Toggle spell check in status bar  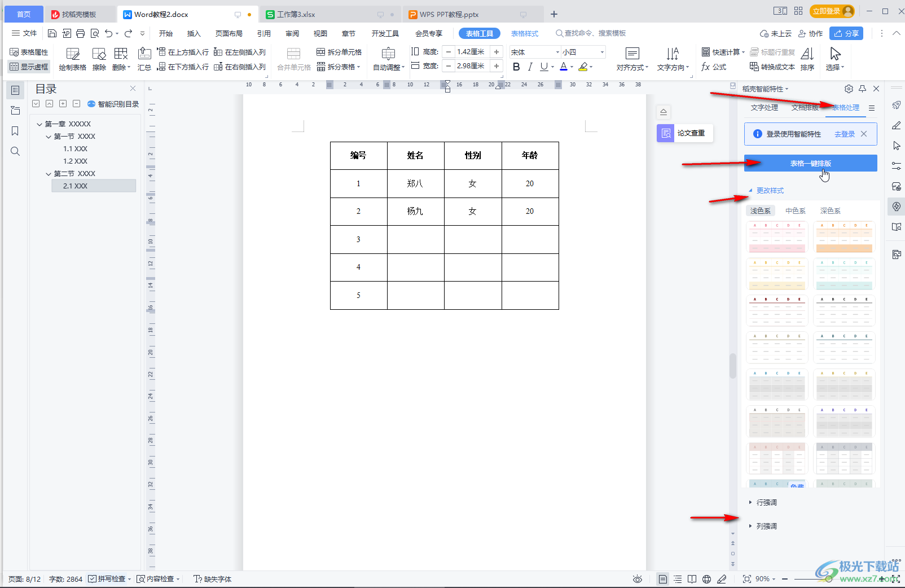(108, 579)
